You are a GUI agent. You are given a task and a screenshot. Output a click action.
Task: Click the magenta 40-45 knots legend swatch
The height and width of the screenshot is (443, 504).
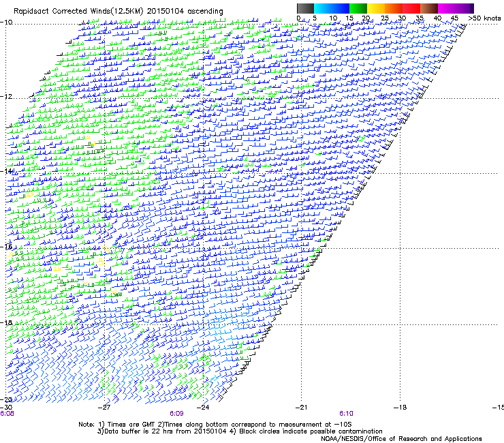point(447,8)
